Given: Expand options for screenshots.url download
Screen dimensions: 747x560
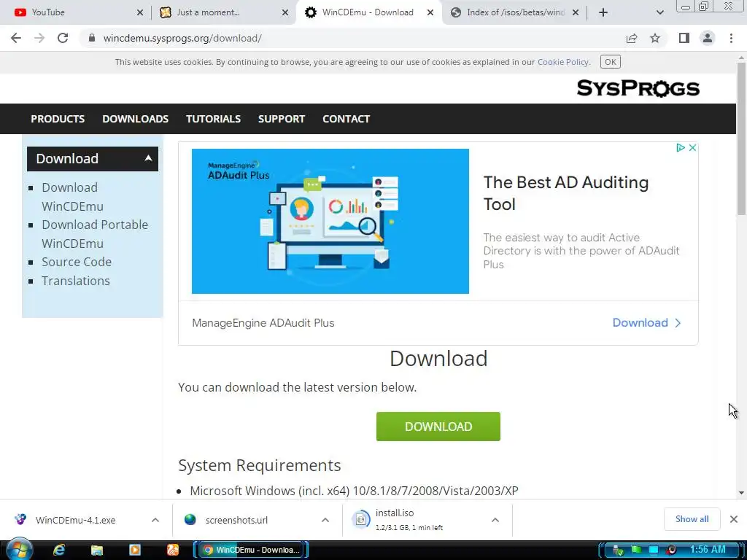Looking at the screenshot, I should coord(325,520).
